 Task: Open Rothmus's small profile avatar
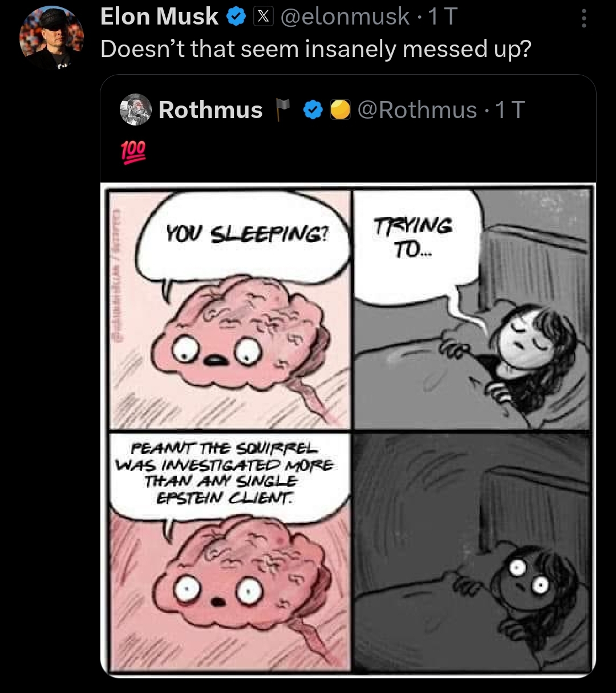click(x=136, y=110)
